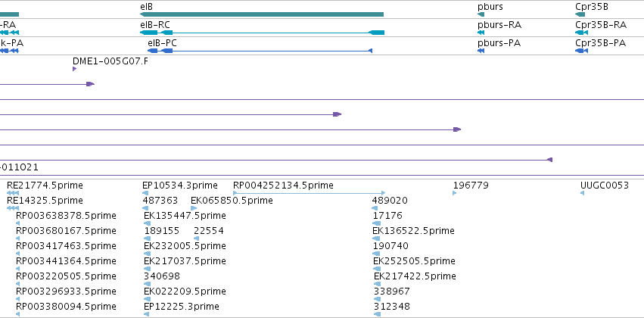This screenshot has width=644, height=318.
Task: Click the EK065850.5prime feature label
Action: click(232, 201)
